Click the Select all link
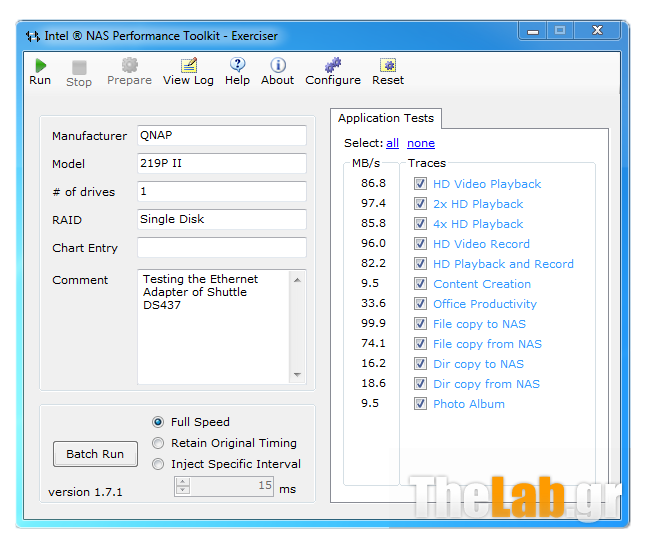Image resolution: width=656 pixels, height=560 pixels. (x=392, y=144)
